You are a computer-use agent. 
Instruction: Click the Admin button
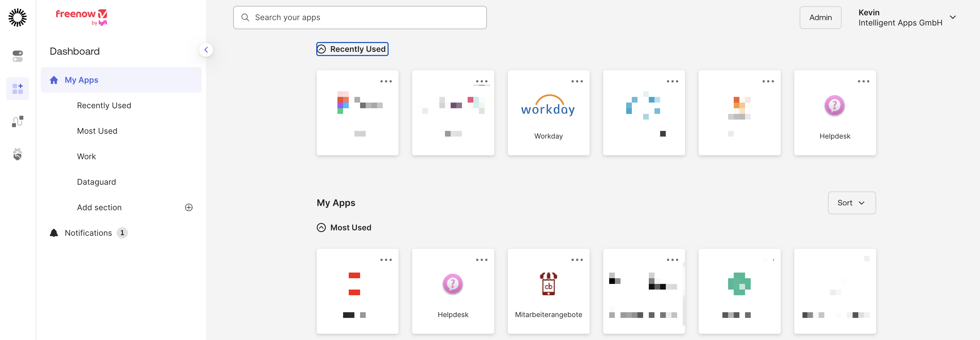tap(821, 18)
